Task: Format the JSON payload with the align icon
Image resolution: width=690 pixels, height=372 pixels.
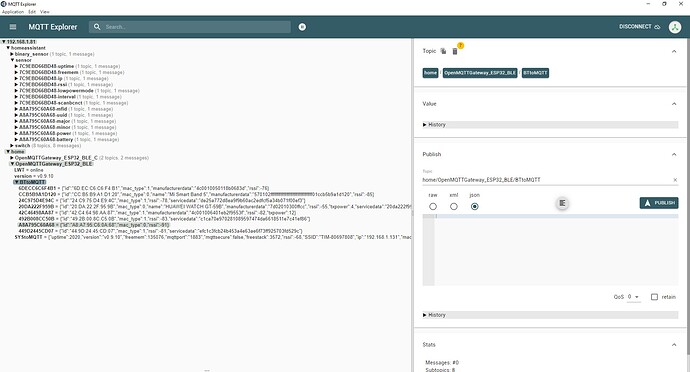Action: click(562, 203)
